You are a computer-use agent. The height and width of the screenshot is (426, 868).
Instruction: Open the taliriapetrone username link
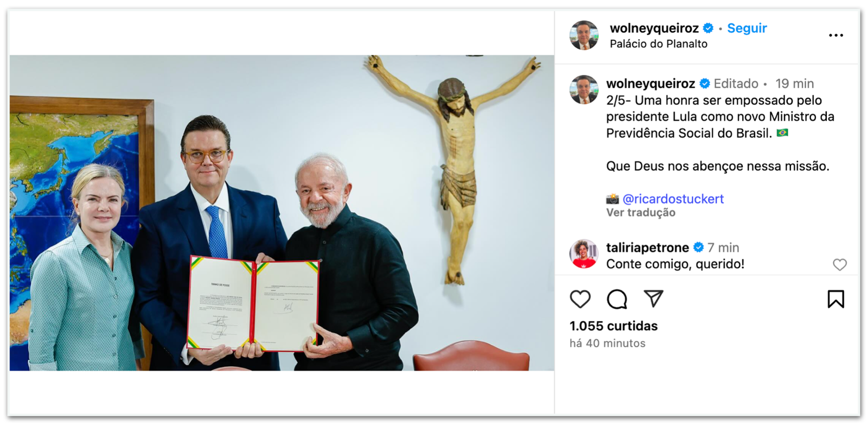click(647, 247)
